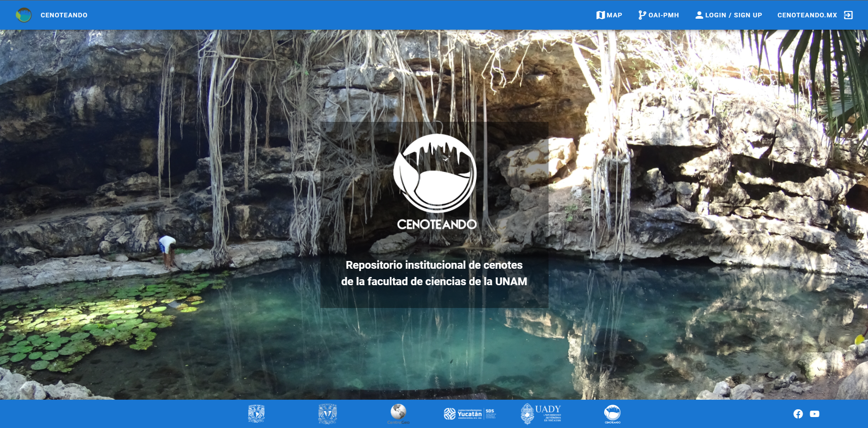Click the 'Repositorio institucional de cenotes' text
The image size is (868, 428).
434,265
